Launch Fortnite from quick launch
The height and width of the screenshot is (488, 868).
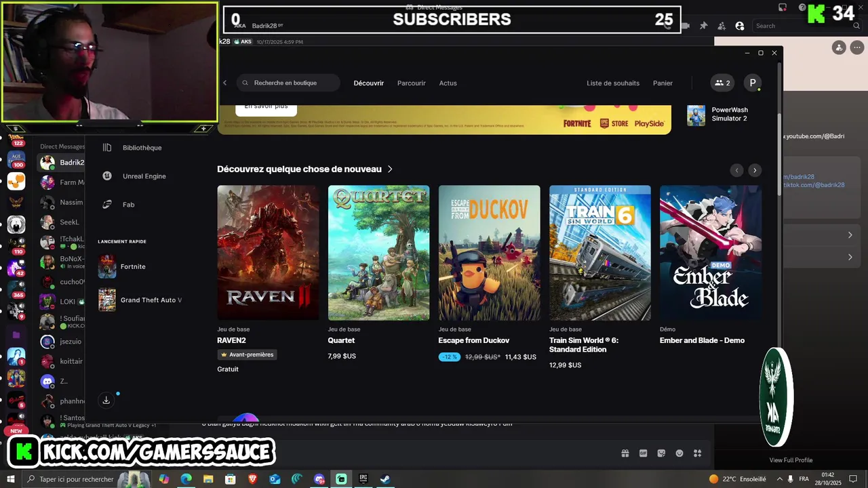coord(122,266)
